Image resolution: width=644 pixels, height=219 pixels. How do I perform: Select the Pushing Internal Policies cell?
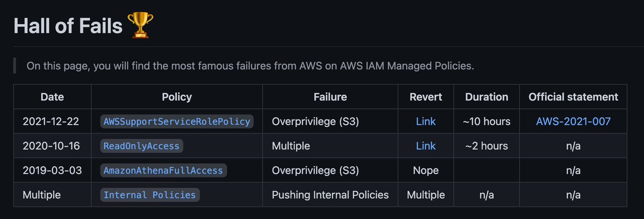(x=330, y=195)
